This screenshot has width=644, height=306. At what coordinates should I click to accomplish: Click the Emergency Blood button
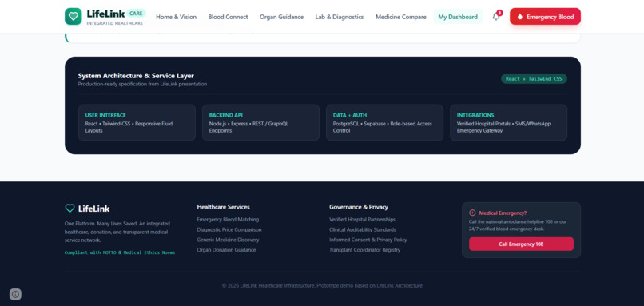545,17
